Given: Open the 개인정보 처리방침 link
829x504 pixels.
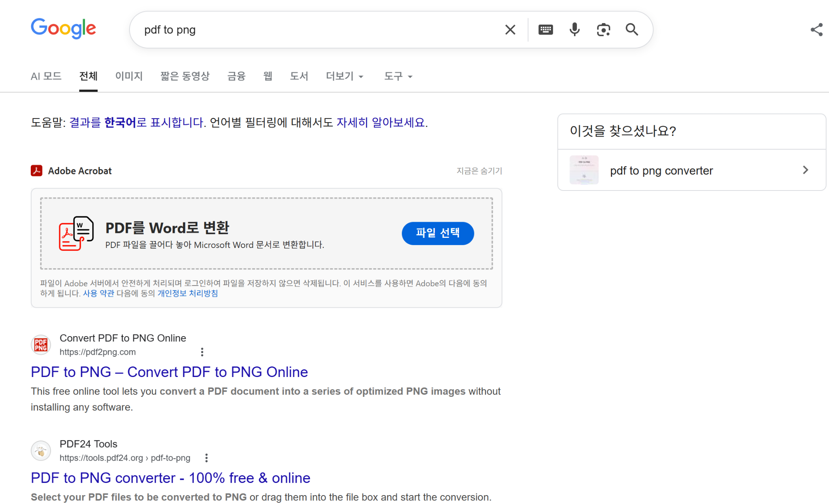Looking at the screenshot, I should (x=187, y=293).
